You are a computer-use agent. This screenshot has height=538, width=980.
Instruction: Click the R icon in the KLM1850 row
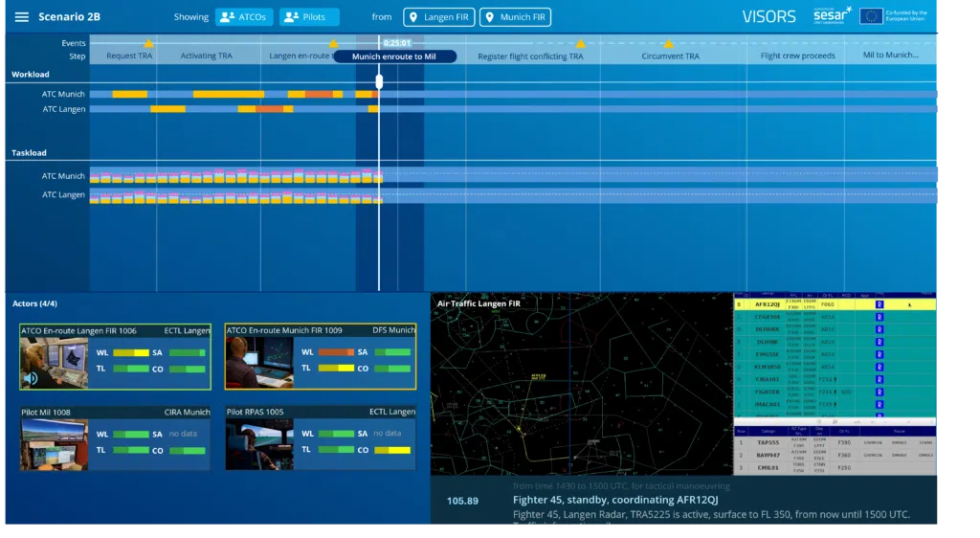(879, 367)
